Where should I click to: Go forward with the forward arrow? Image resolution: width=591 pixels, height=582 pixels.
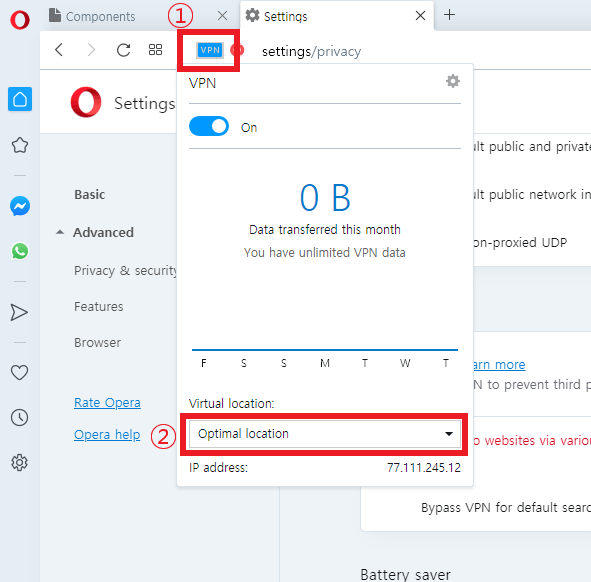click(91, 50)
